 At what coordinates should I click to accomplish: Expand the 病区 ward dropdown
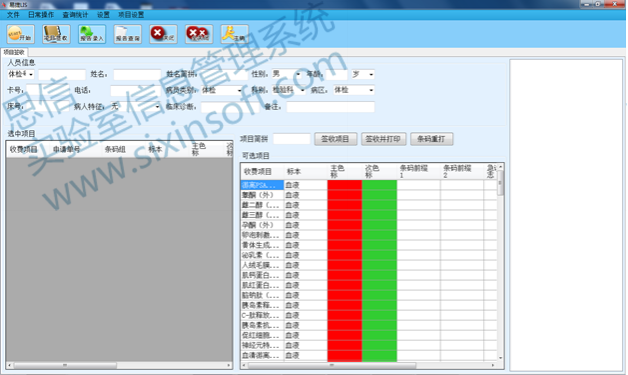[371, 91]
